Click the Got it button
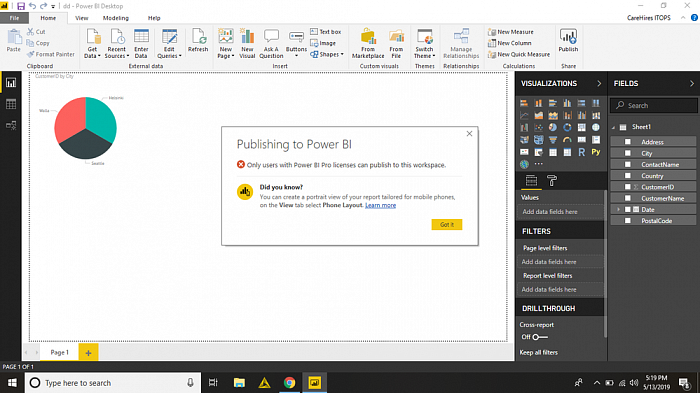 [446, 224]
